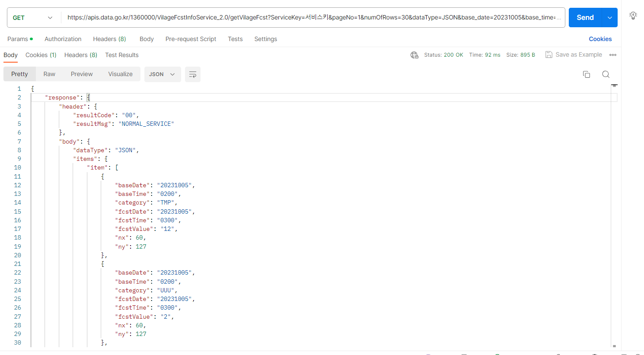
Task: Click the "resultCode" key on line 4
Action: click(94, 115)
